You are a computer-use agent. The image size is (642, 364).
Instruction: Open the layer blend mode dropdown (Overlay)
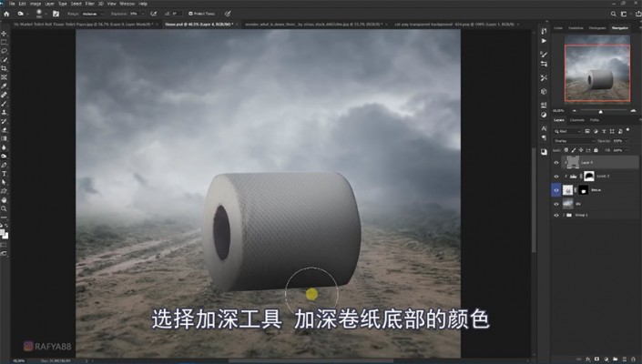(574, 141)
